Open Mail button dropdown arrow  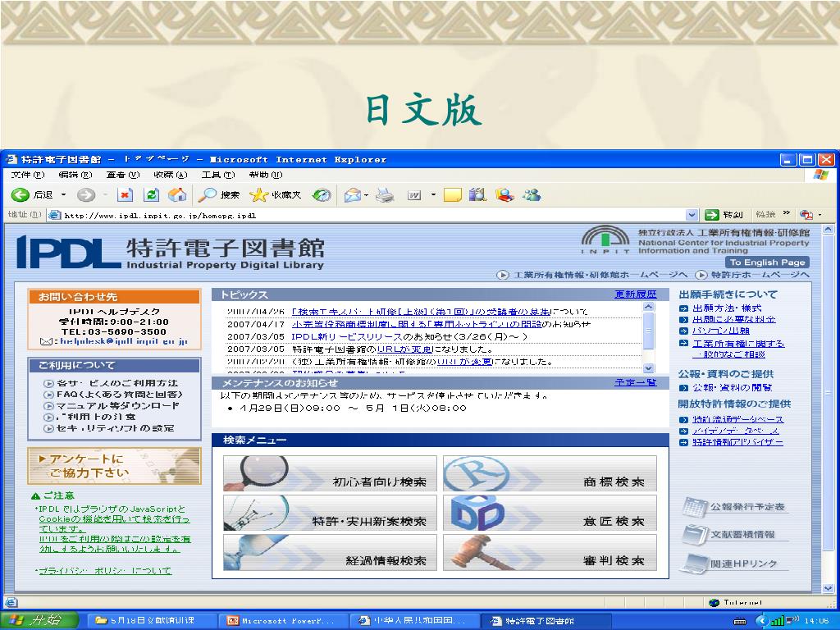coord(367,195)
